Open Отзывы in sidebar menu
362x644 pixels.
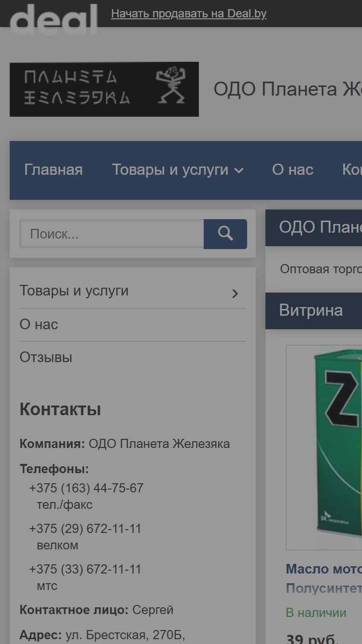point(46,357)
